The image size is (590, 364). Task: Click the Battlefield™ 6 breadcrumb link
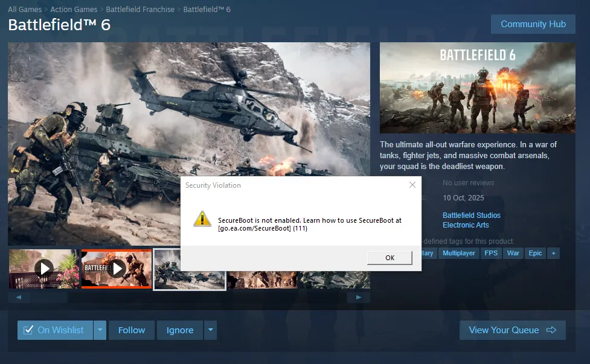click(x=207, y=10)
